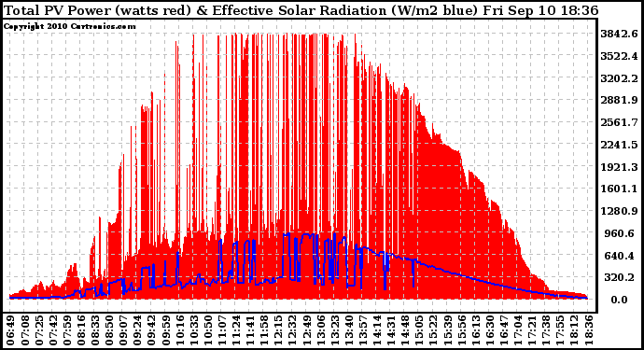Click the x-axis time label 15:56

point(462,330)
